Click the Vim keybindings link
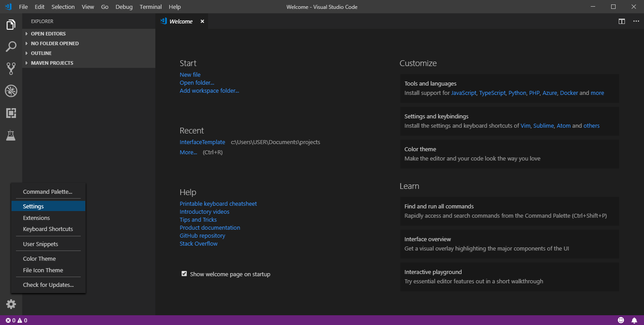644x325 pixels. 525,126
